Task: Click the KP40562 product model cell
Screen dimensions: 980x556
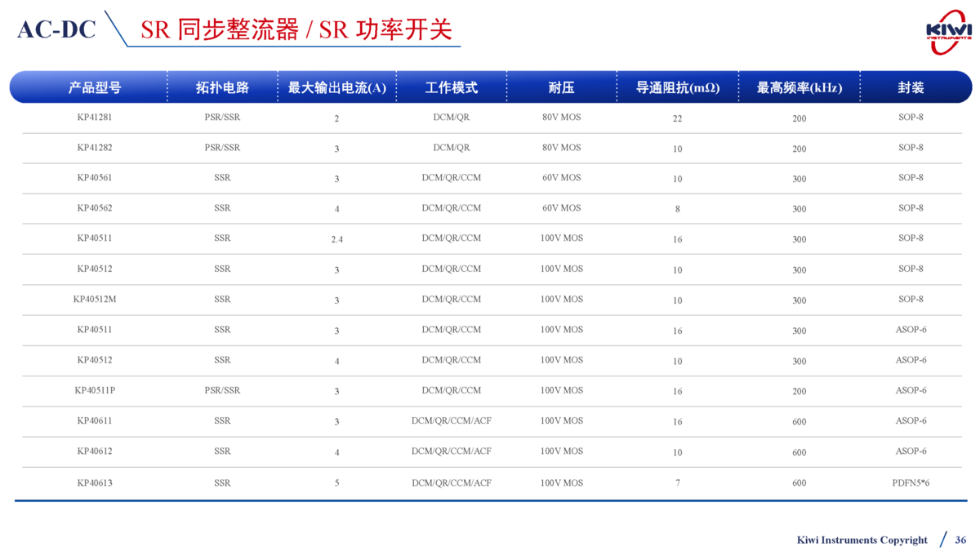Action: 95,208
